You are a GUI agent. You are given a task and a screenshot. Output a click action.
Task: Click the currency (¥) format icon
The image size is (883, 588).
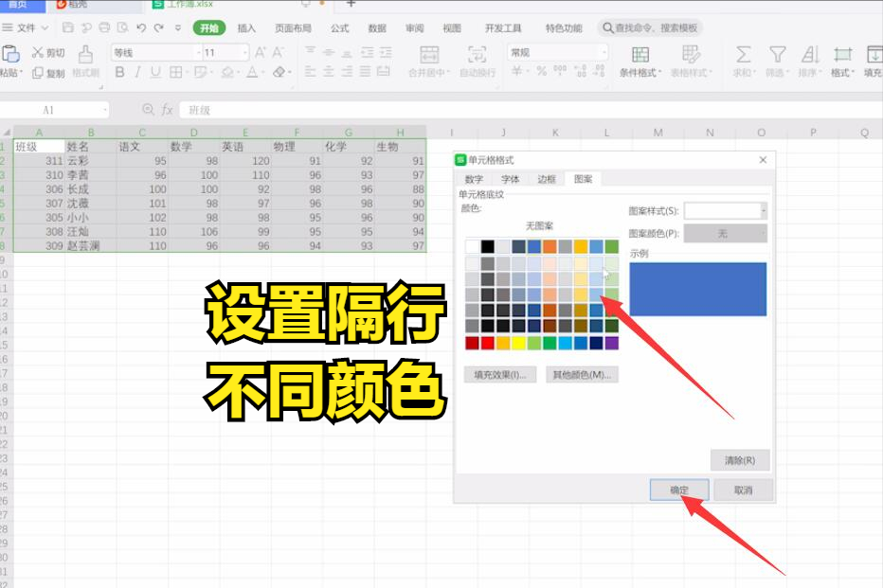click(x=515, y=71)
